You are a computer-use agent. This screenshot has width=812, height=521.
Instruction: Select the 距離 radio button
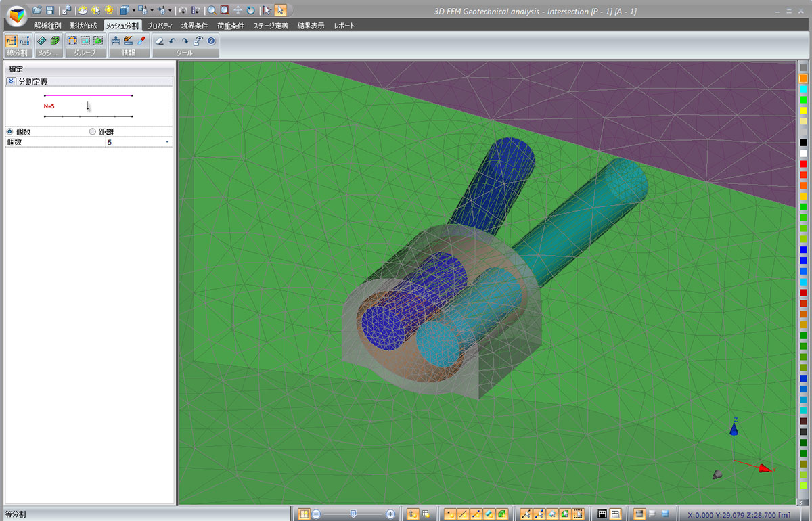(x=93, y=132)
